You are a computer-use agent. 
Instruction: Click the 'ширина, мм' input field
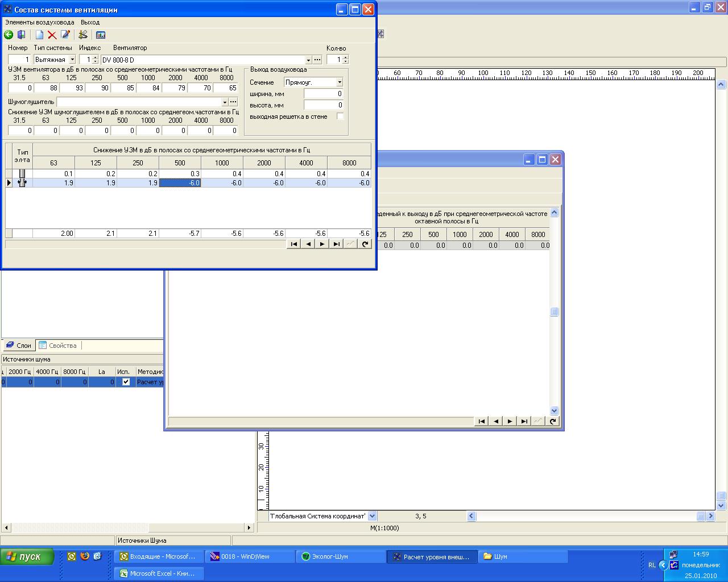323,94
